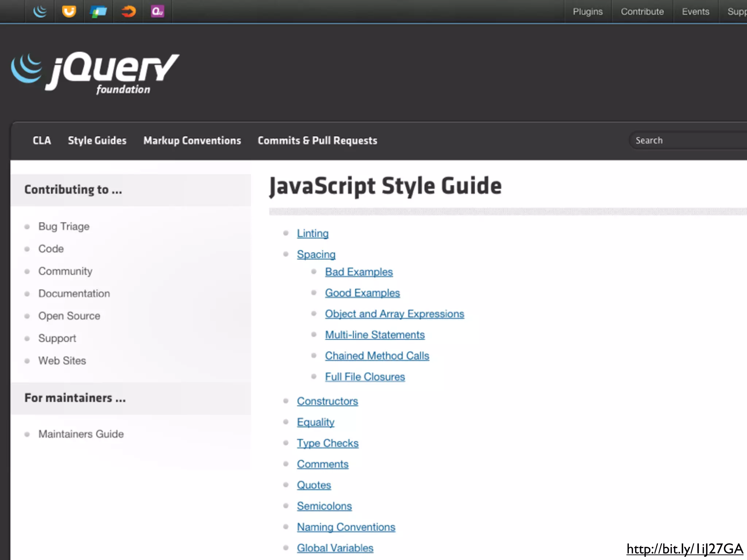Select Bug Triage in sidebar

tap(64, 226)
